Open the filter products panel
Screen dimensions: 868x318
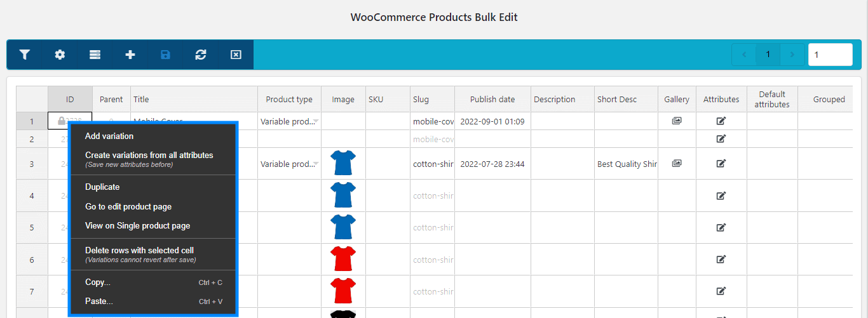tap(24, 55)
